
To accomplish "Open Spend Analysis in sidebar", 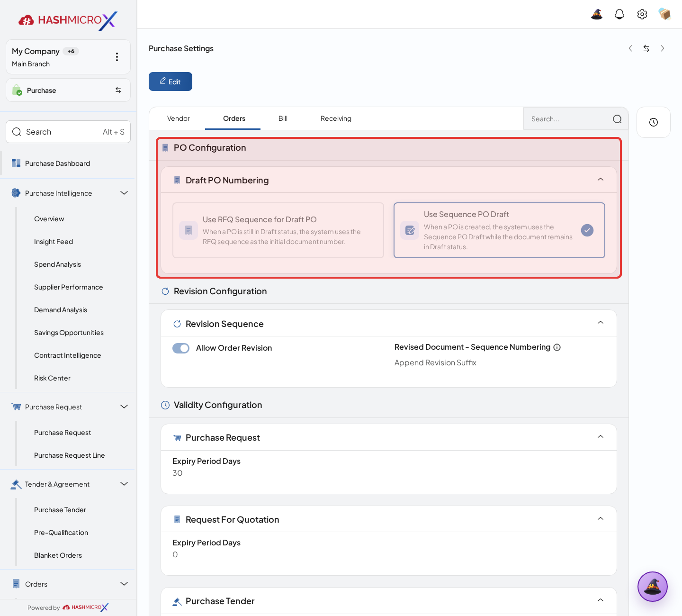I will [57, 264].
